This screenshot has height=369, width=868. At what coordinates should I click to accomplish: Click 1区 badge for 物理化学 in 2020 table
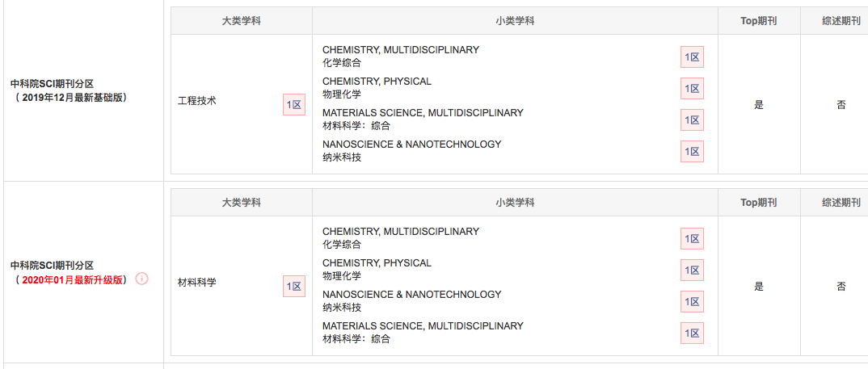pyautogui.click(x=692, y=270)
